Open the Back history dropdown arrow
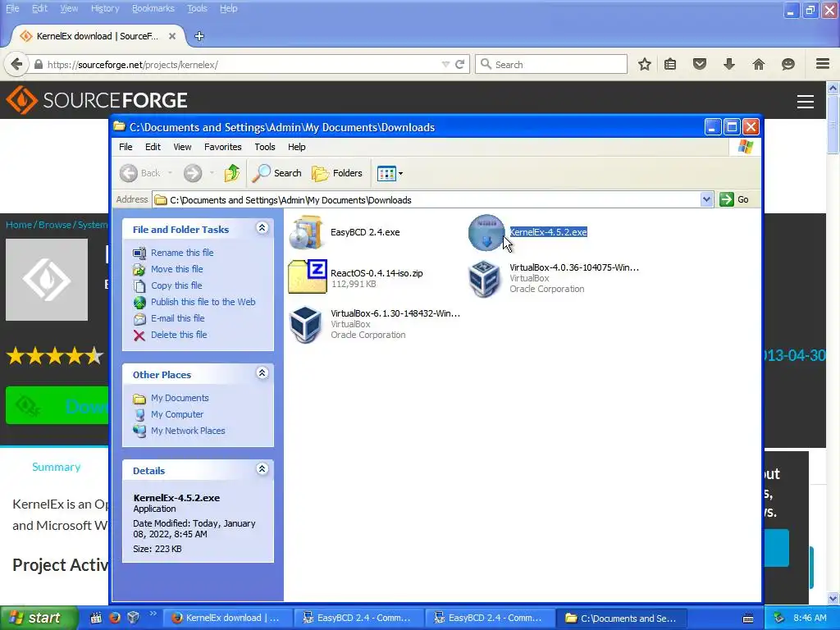The width and height of the screenshot is (840, 630). (x=170, y=173)
